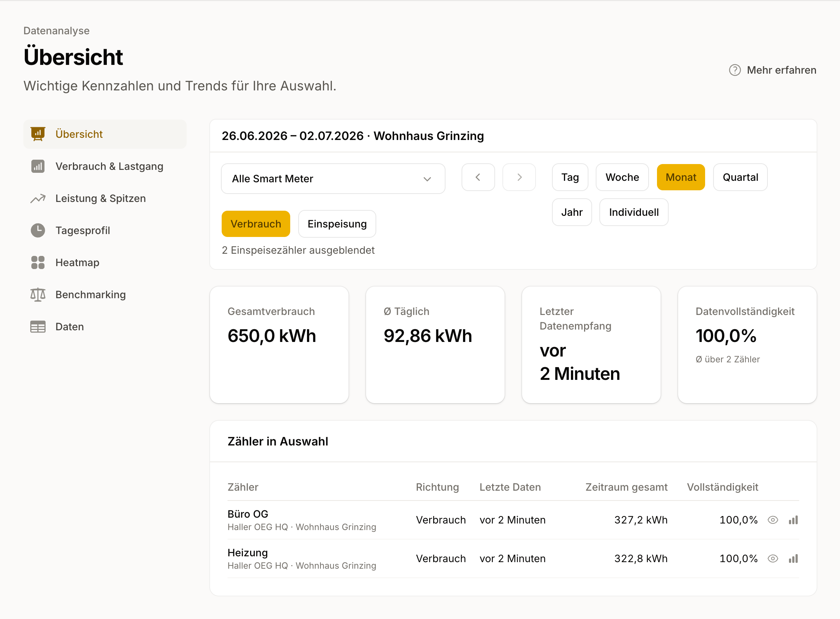Click the Gesamtverbrauch 650,0 kWh card

click(x=279, y=345)
